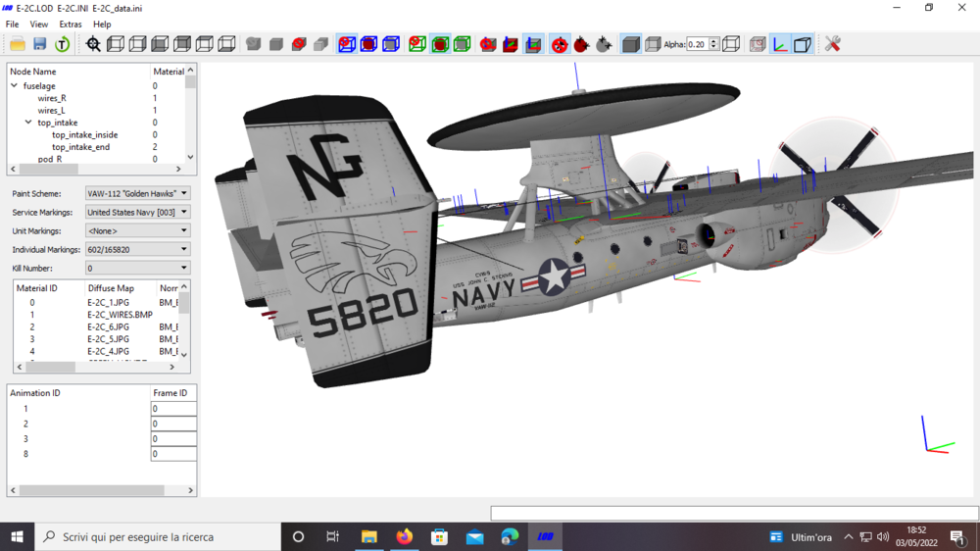Toggle the green wireframe cube with prohibition sign
Image resolution: width=980 pixels, height=551 pixels.
417,44
